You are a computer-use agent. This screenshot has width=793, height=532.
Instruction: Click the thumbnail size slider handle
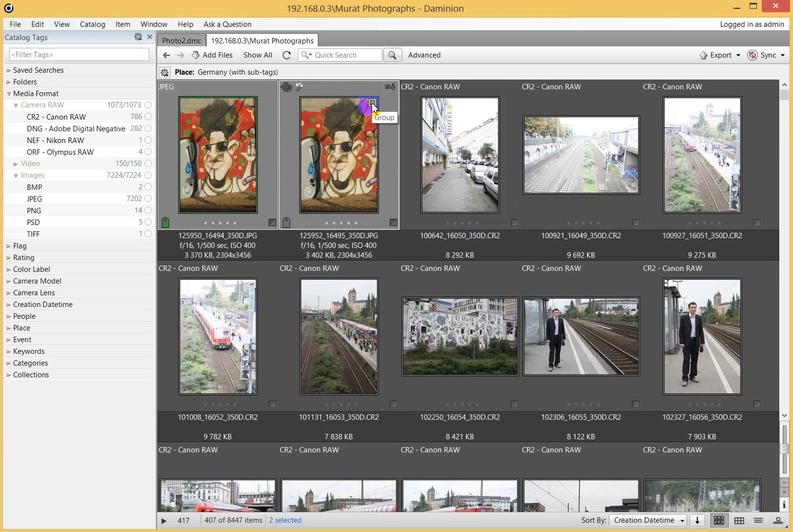click(784, 449)
